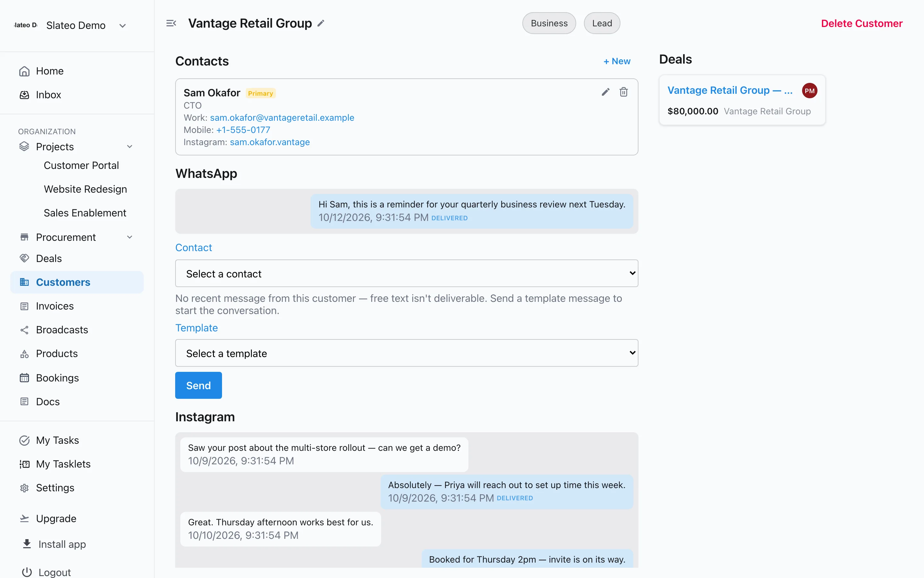Click the Deals tag icon
Image resolution: width=924 pixels, height=578 pixels.
click(24, 258)
